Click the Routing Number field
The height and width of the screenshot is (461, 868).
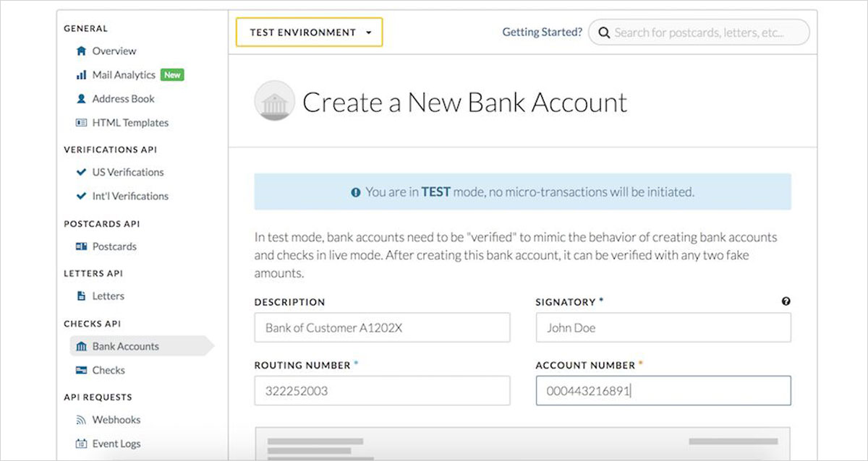[382, 391]
